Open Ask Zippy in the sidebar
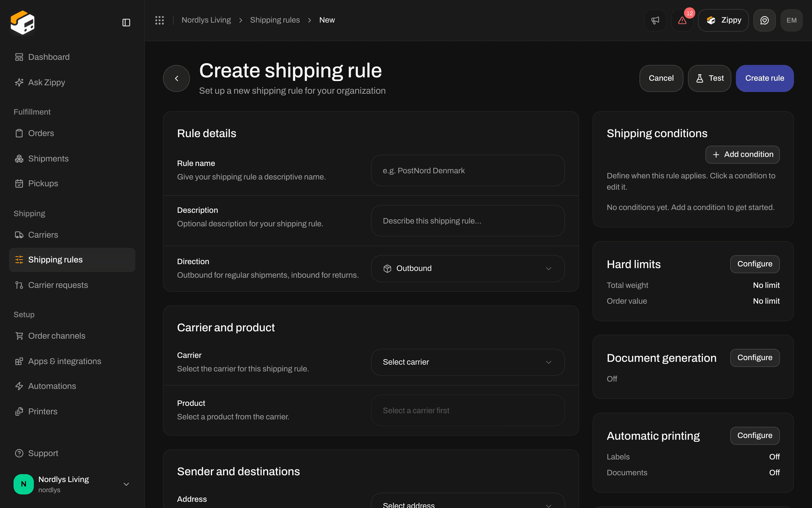The image size is (812, 508). [72, 82]
